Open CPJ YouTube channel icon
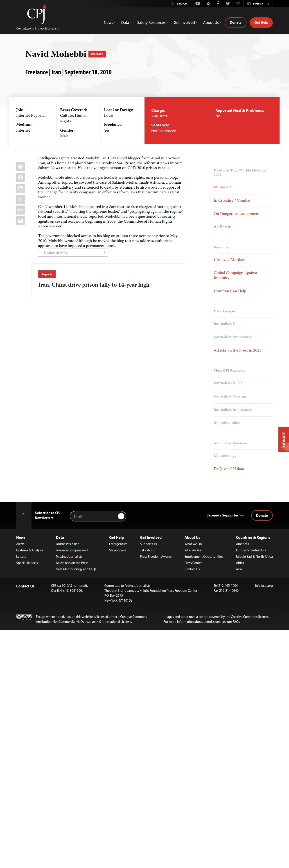Viewport: 289px width, 868px height. [x=197, y=3]
